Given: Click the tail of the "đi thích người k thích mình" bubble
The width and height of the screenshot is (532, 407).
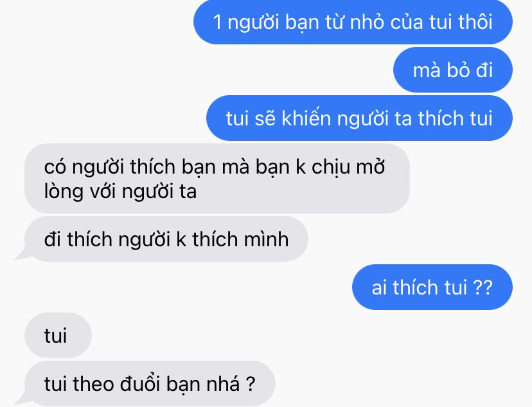Looking at the screenshot, I should [21, 254].
